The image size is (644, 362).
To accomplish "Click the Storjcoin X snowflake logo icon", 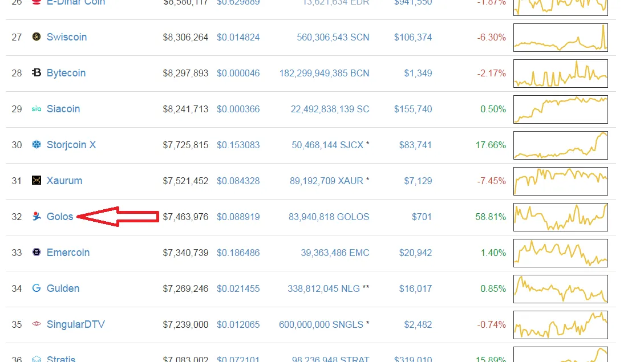I will (37, 144).
